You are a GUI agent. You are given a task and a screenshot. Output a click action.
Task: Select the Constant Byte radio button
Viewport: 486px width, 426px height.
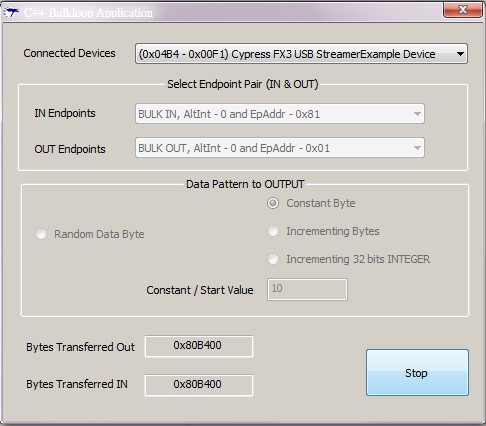[273, 203]
